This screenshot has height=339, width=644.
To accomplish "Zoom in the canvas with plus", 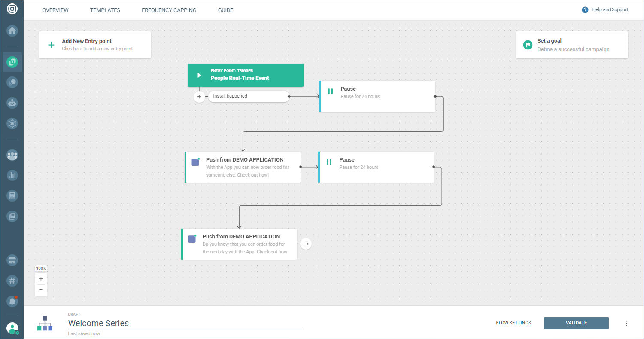I will coord(41,279).
